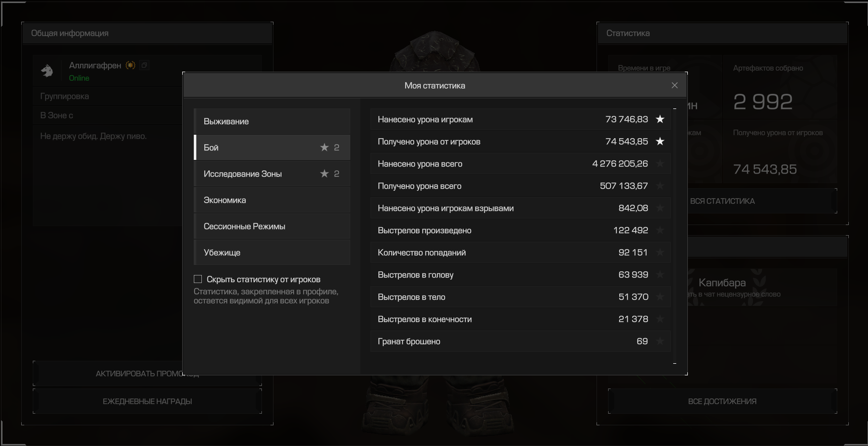Pin the 'Выстрелов в тело' star
Screen dimensions: 868x446
[x=660, y=297]
